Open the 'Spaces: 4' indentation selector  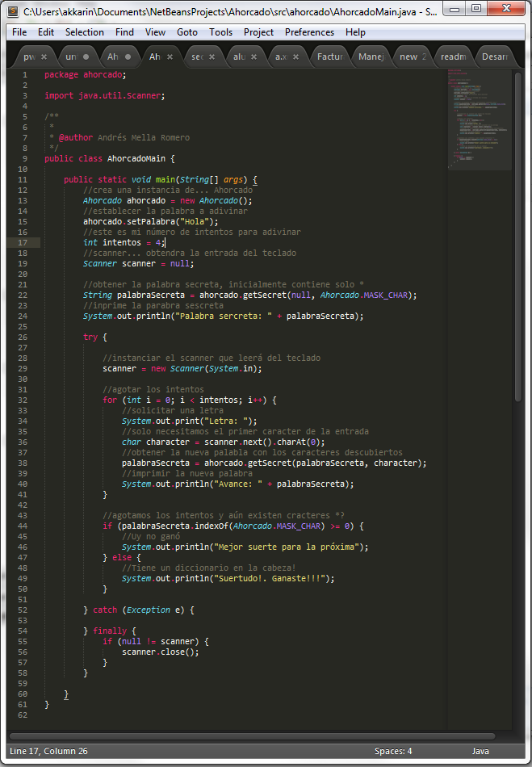pyautogui.click(x=393, y=751)
